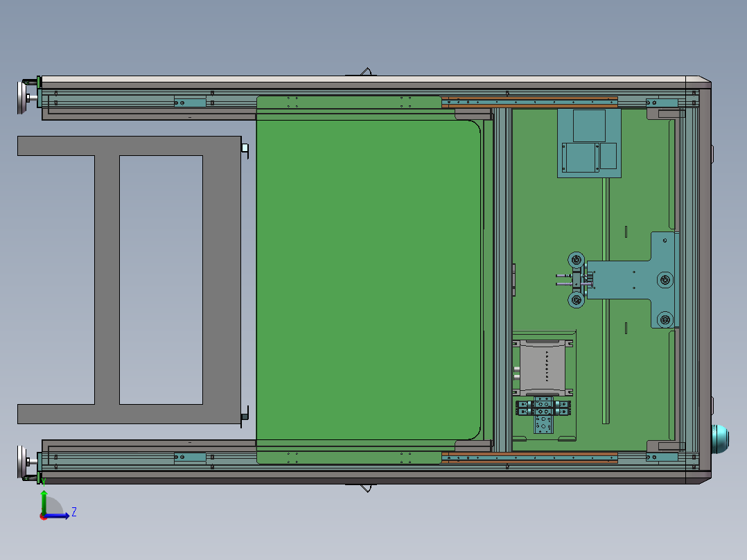
Task: Select the large green sliding panel
Action: point(368,280)
